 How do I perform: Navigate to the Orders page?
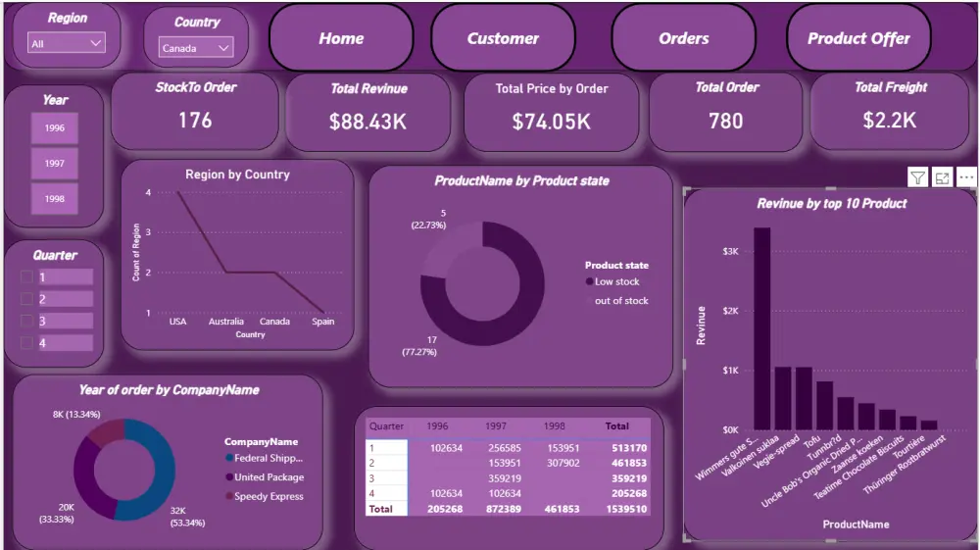(x=684, y=39)
